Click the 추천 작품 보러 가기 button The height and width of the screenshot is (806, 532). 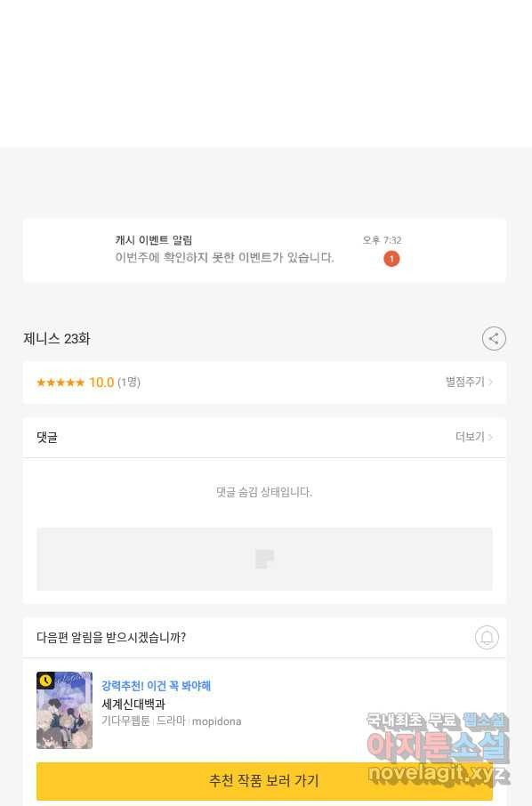(264, 781)
